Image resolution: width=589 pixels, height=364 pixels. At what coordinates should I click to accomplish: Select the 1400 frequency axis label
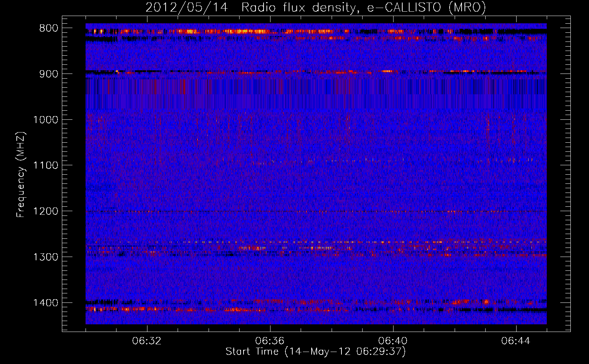(46, 303)
